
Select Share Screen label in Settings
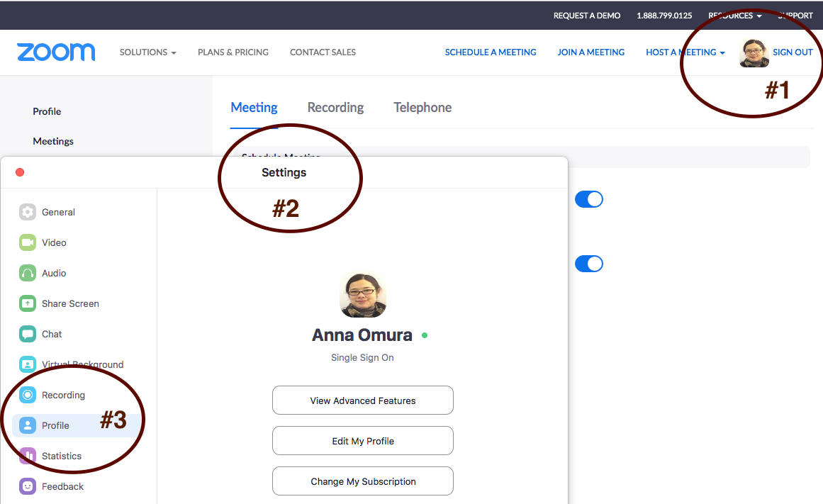pyautogui.click(x=70, y=303)
